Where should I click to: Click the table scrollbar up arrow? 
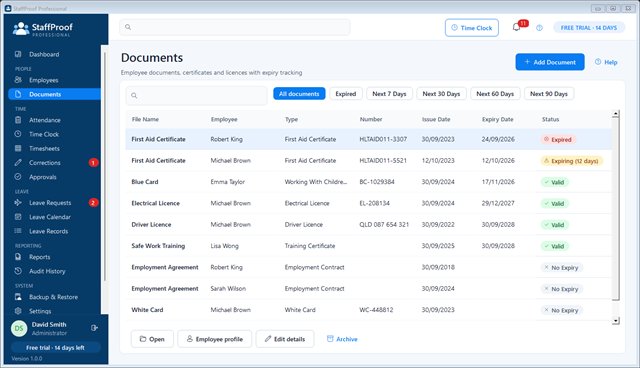tap(616, 114)
